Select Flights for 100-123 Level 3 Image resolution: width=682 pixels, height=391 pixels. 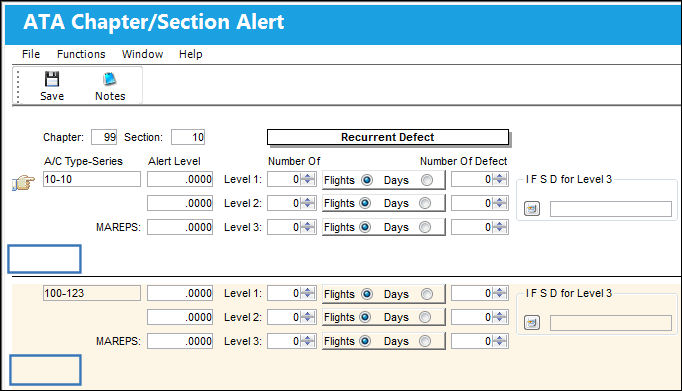pyautogui.click(x=364, y=341)
